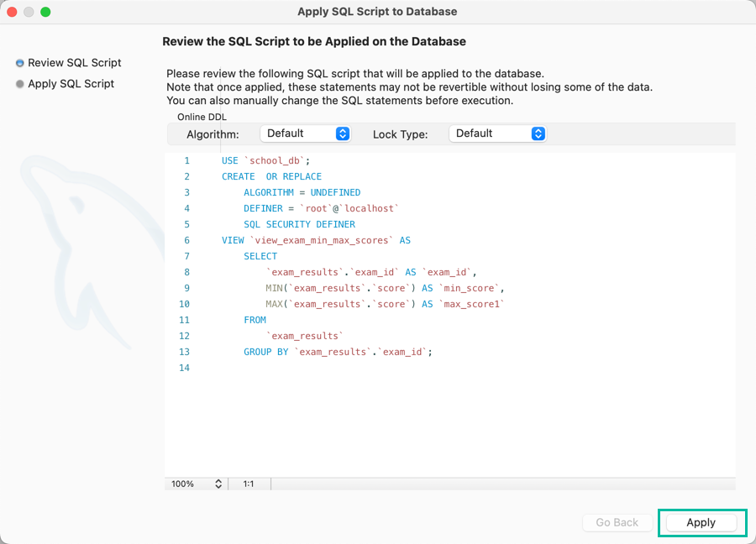Viewport: 756px width, 544px height.
Task: Click the Apply button
Action: (x=701, y=522)
